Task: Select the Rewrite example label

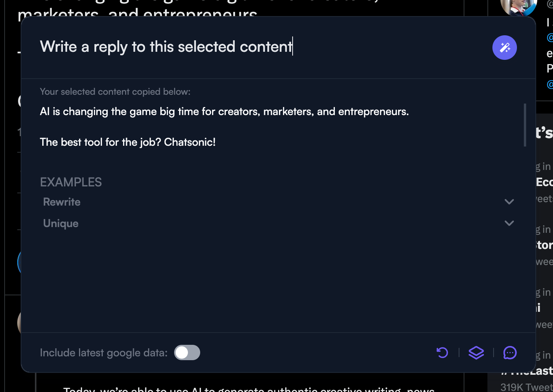Action: click(62, 202)
